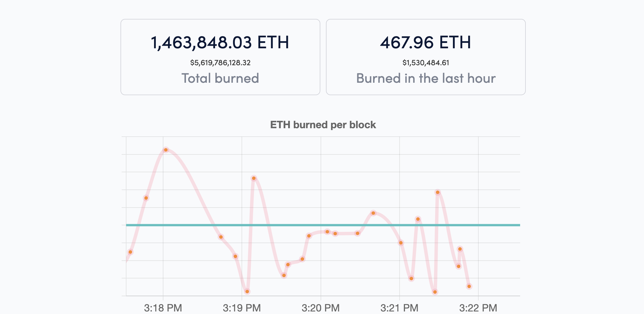Click the $1,530,484.61 dollar amount
The height and width of the screenshot is (314, 644).
tap(426, 63)
